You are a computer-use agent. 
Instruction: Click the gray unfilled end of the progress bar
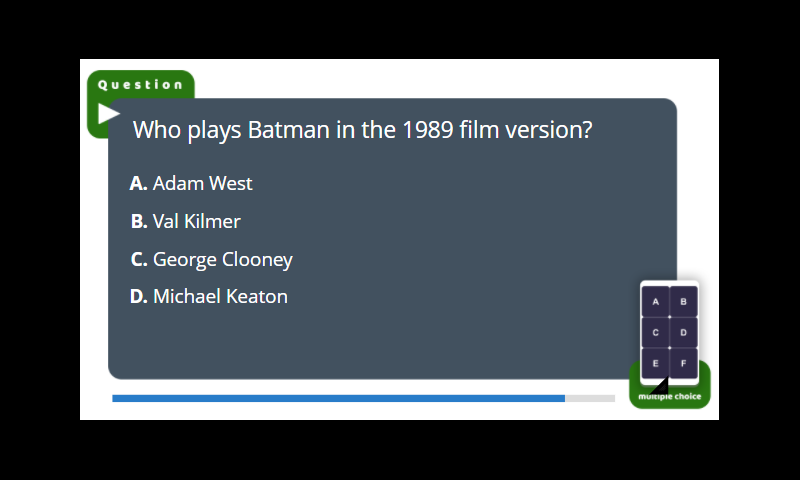[590, 398]
